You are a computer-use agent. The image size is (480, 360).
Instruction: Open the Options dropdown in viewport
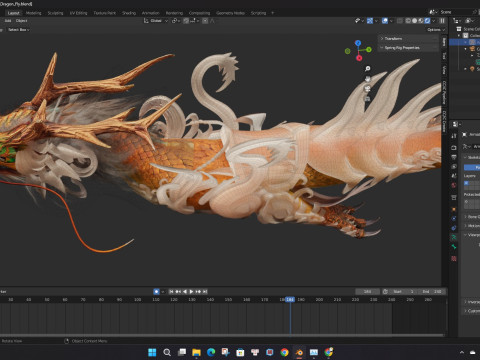click(x=436, y=30)
